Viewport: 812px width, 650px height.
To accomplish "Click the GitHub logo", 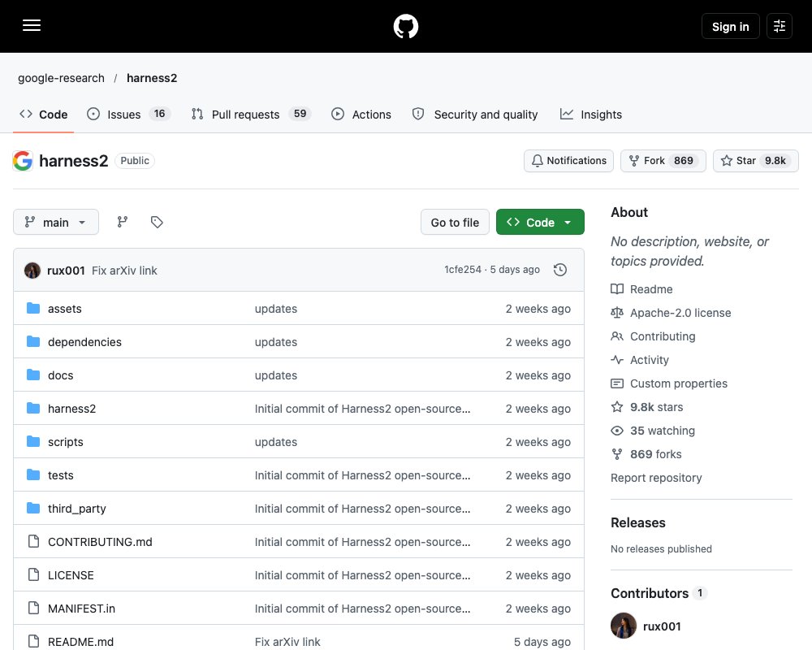I will coord(405,26).
